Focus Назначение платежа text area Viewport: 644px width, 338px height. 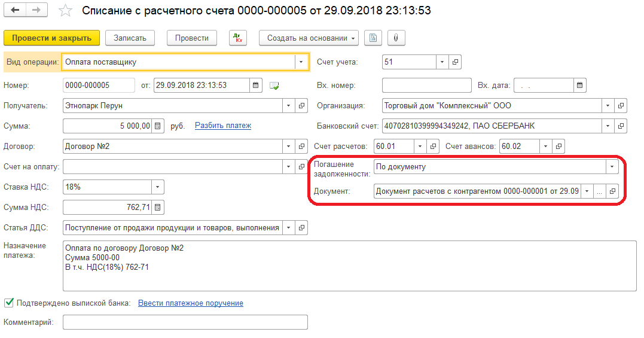(350, 266)
